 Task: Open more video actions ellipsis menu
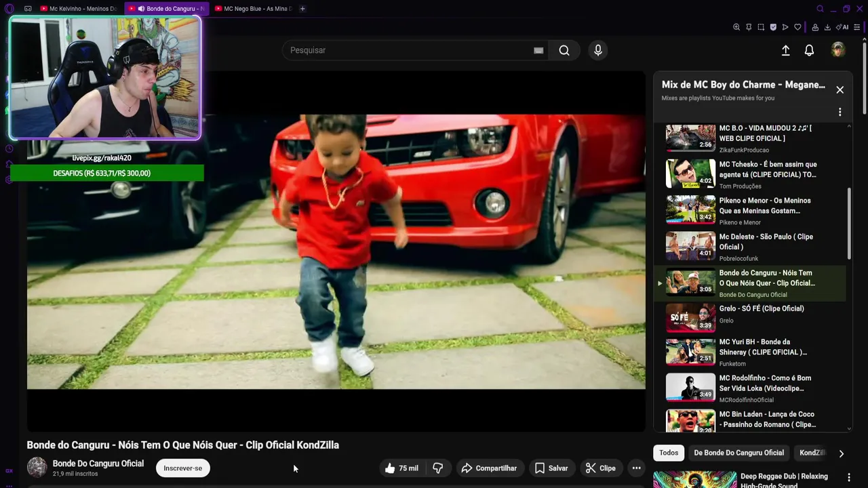(x=636, y=468)
